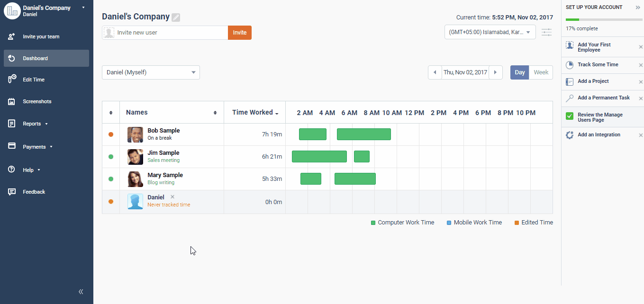The width and height of the screenshot is (644, 304).
Task: Remove Daniel from the dashboard list
Action: pos(172,196)
